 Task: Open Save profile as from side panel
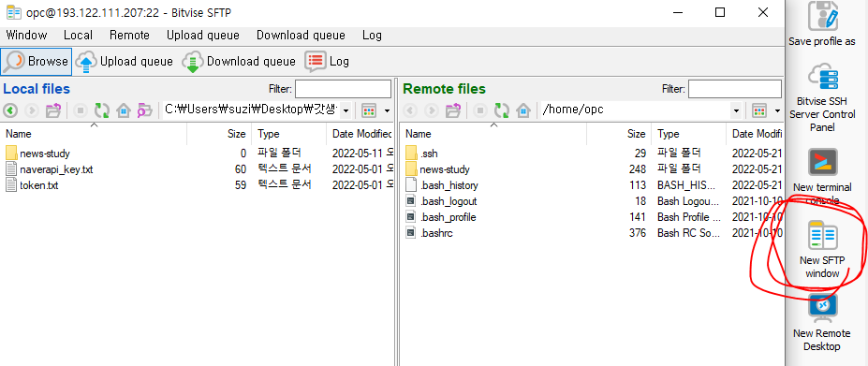pyautogui.click(x=822, y=23)
